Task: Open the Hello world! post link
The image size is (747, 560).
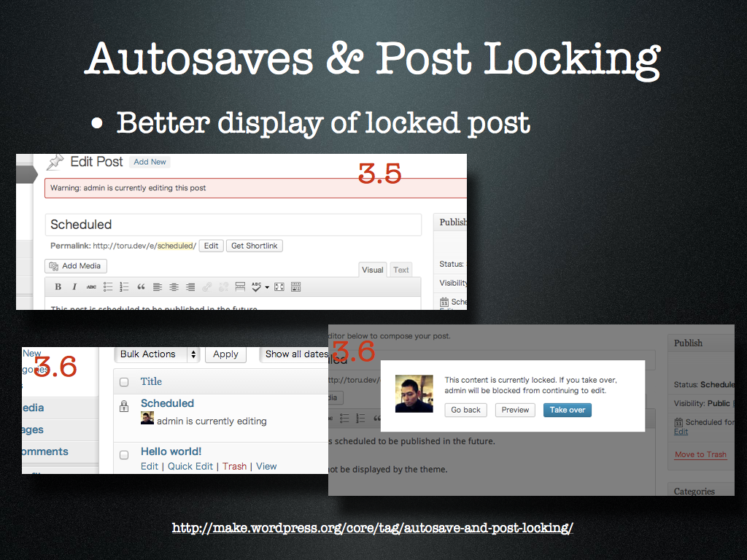Action: (171, 451)
